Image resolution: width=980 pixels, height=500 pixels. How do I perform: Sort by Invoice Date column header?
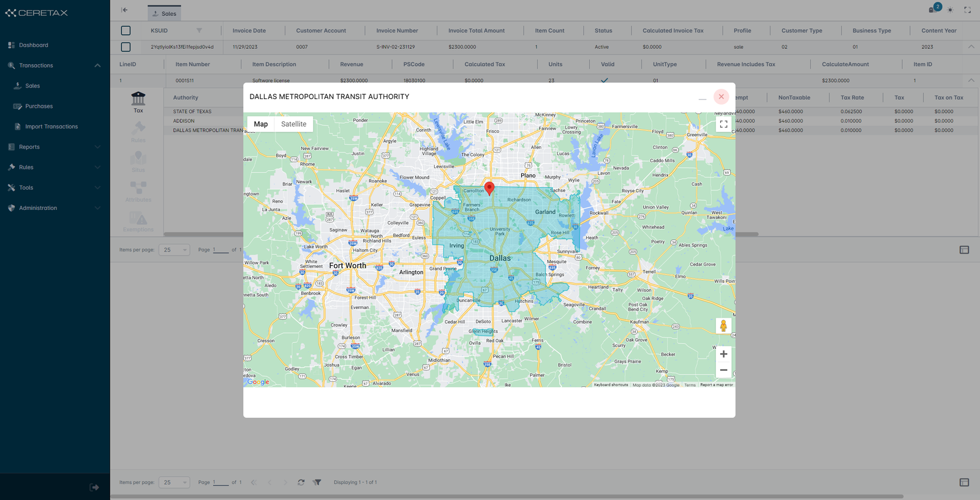249,31
